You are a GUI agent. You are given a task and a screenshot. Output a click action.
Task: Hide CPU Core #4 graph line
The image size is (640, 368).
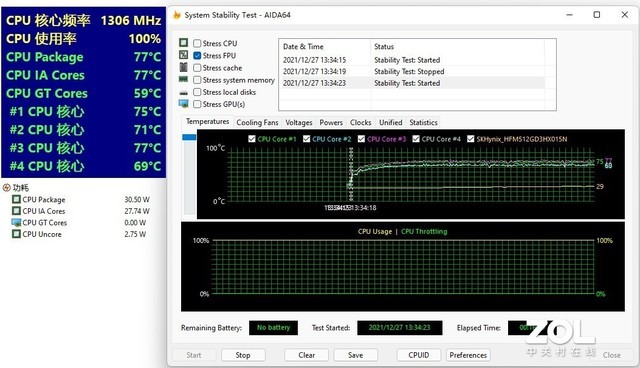click(416, 139)
